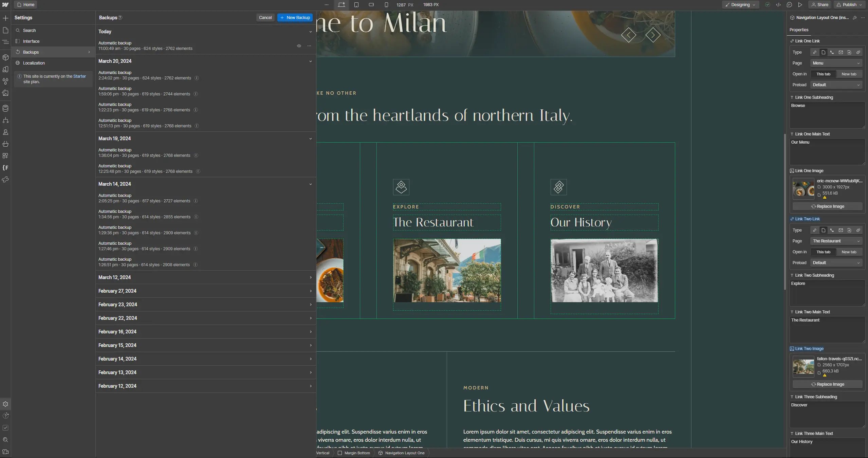Image resolution: width=868 pixels, height=458 pixels.
Task: Open the code export icon in top bar
Action: [x=778, y=5]
